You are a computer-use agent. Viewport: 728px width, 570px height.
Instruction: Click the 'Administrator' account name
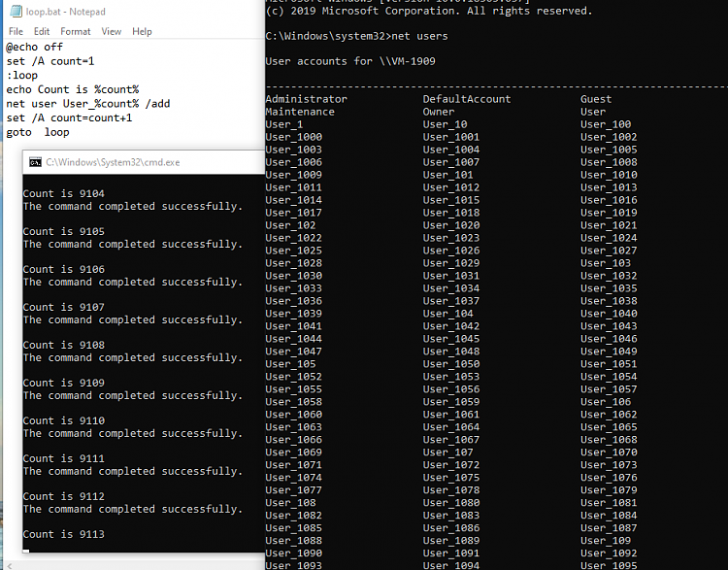click(x=307, y=99)
